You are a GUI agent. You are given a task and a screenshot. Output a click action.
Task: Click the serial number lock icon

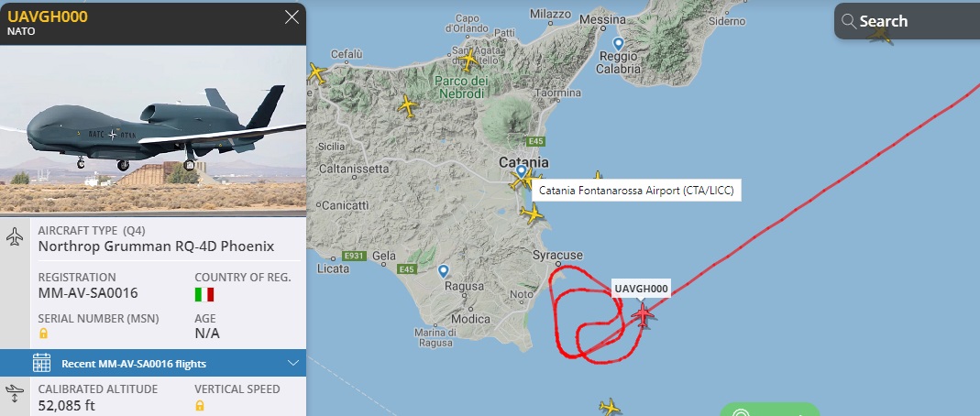tap(43, 334)
